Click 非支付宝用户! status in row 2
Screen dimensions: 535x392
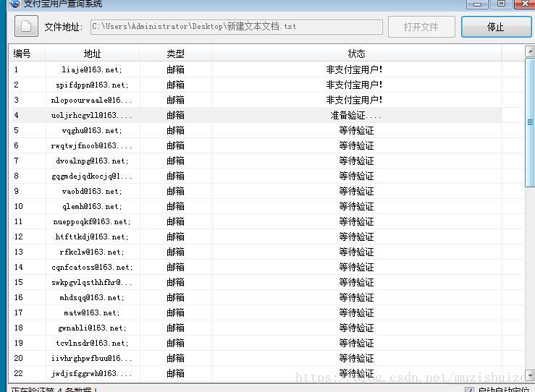point(354,85)
